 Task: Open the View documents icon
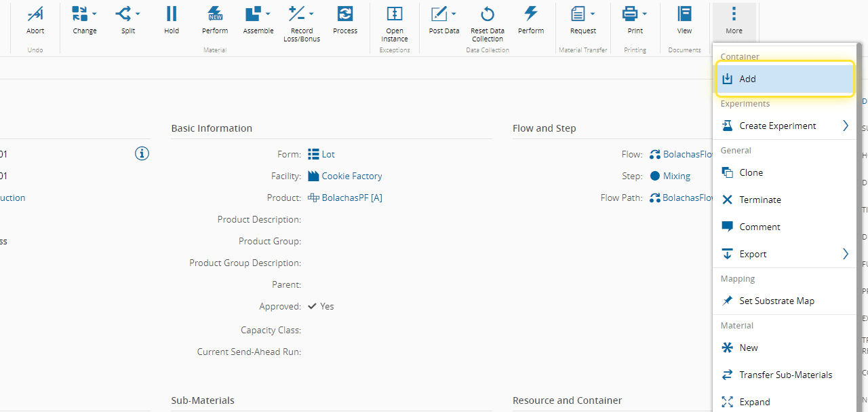point(684,14)
